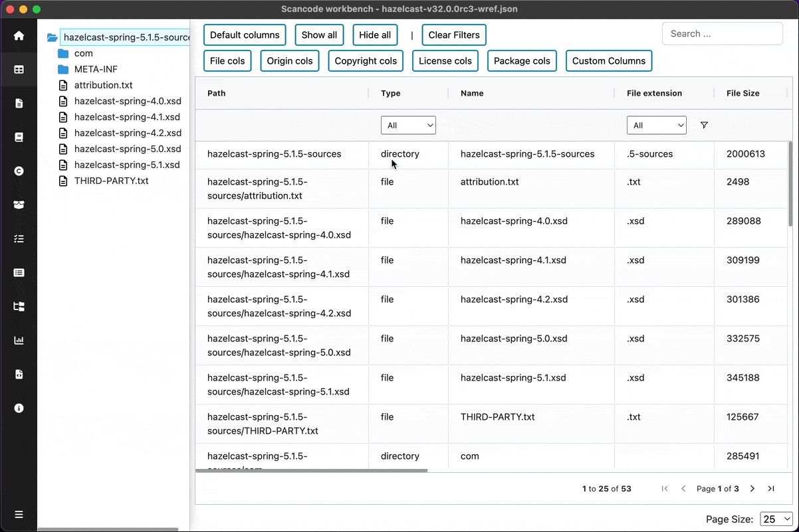Open the Chart summary sidebar icon

pos(19,340)
